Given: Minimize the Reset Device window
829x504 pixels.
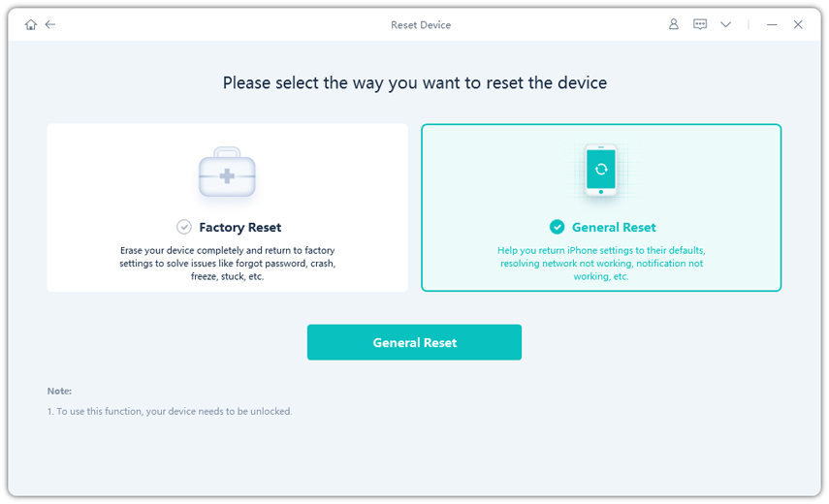Looking at the screenshot, I should pyautogui.click(x=772, y=25).
